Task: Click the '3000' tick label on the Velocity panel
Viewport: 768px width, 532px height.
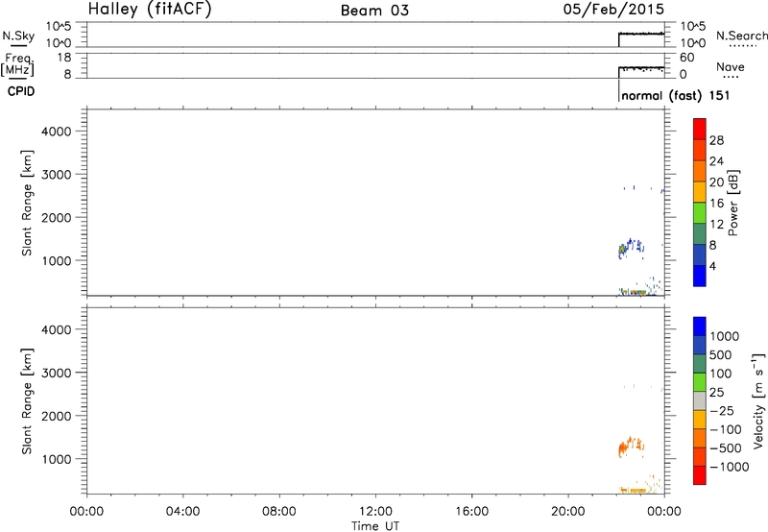Action: coord(57,373)
